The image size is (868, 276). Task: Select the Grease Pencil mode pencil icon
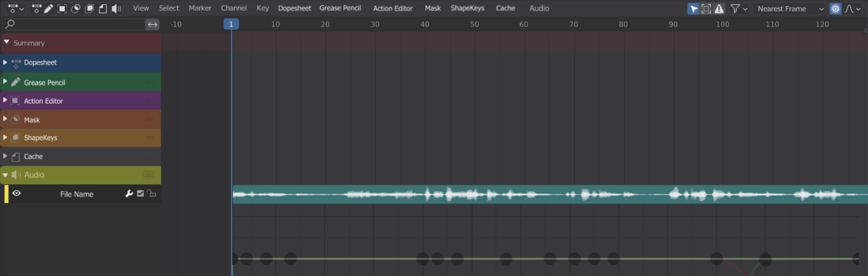tap(49, 8)
